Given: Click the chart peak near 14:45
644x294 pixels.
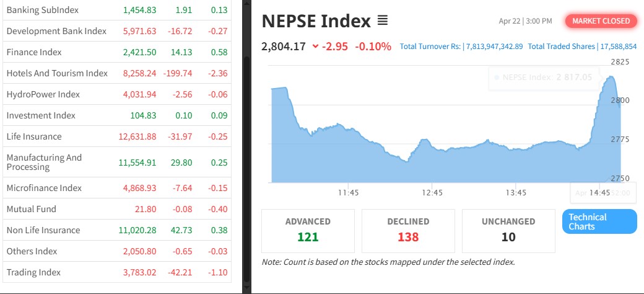Looking at the screenshot, I should (x=612, y=77).
